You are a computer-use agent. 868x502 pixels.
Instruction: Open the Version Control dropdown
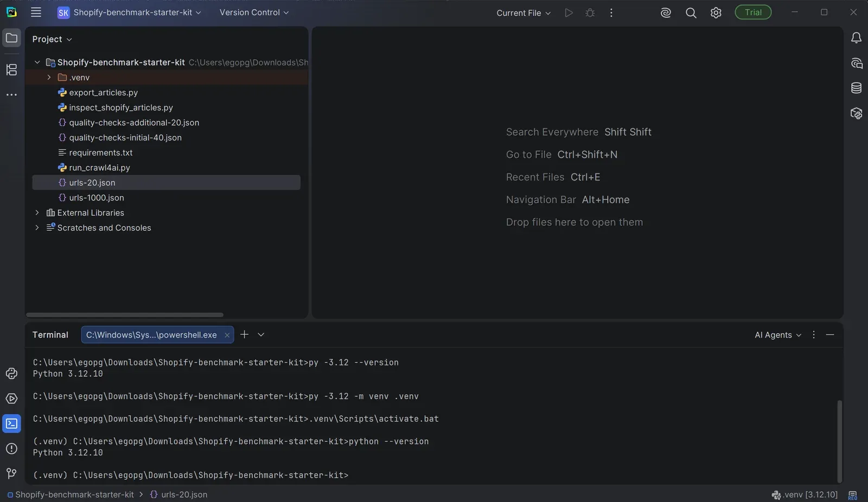click(254, 12)
